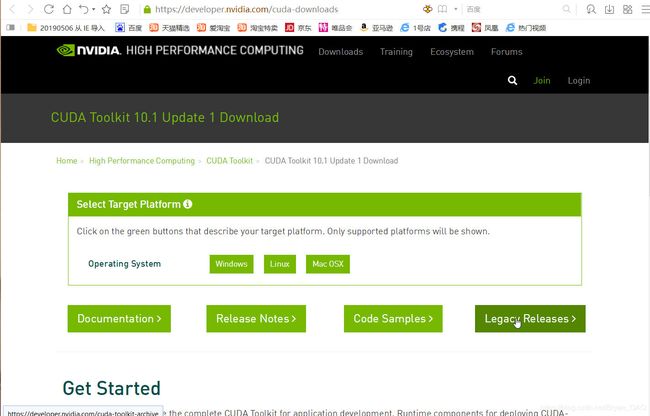The width and height of the screenshot is (650, 416).
Task: Click the Home breadcrumb link
Action: pyautogui.click(x=67, y=161)
